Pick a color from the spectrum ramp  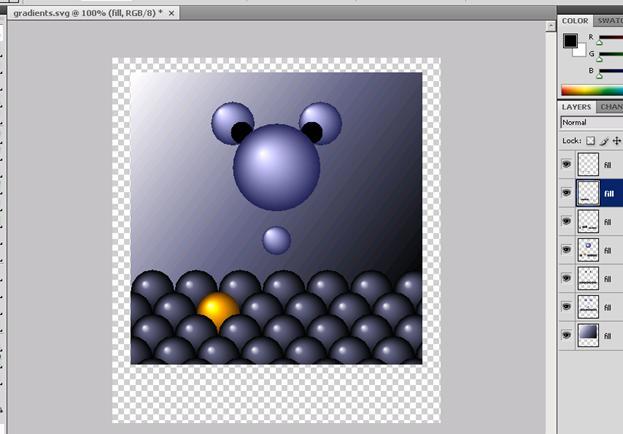pos(592,90)
